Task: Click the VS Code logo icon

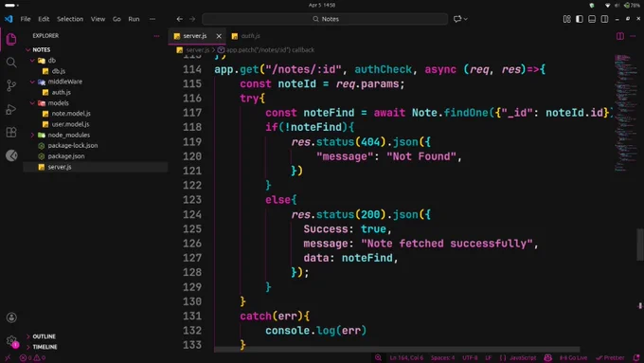Action: tap(9, 19)
